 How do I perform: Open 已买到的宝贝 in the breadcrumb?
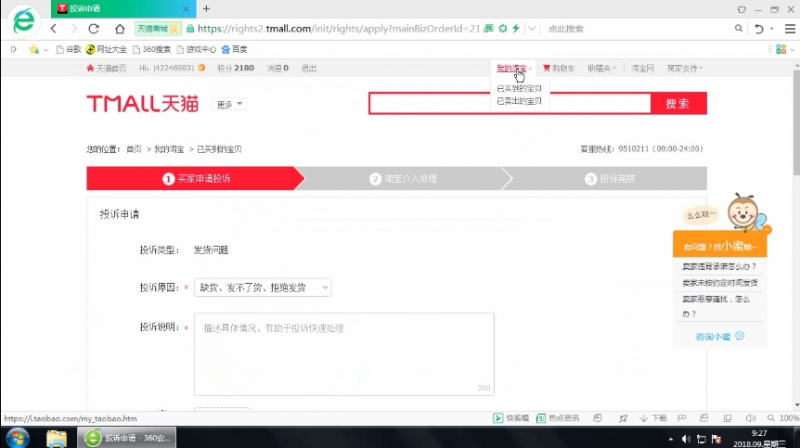[219, 149]
